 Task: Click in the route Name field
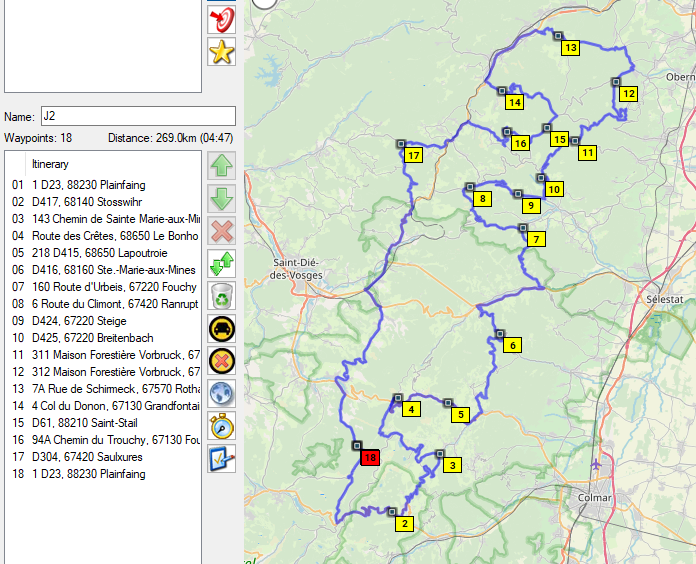(x=137, y=117)
